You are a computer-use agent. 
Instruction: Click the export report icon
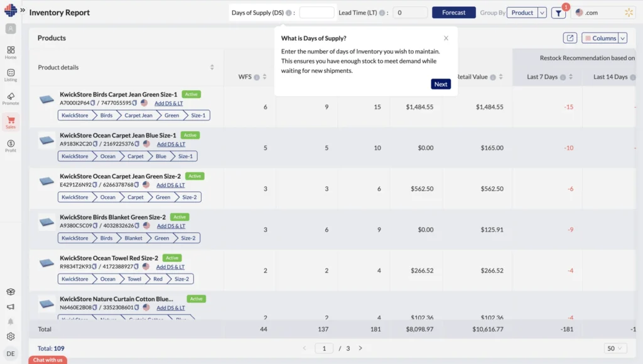(x=570, y=38)
